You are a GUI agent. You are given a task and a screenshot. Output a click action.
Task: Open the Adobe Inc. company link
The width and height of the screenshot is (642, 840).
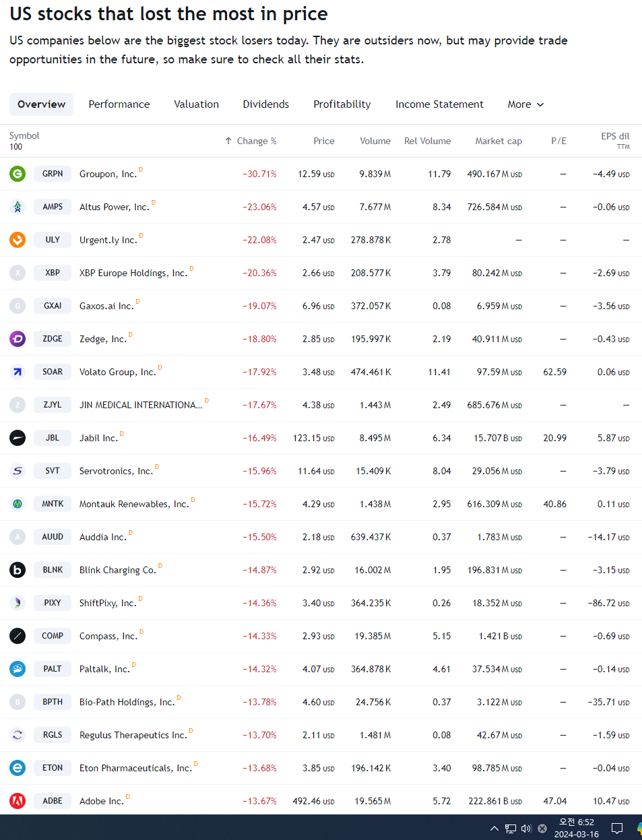pos(102,801)
